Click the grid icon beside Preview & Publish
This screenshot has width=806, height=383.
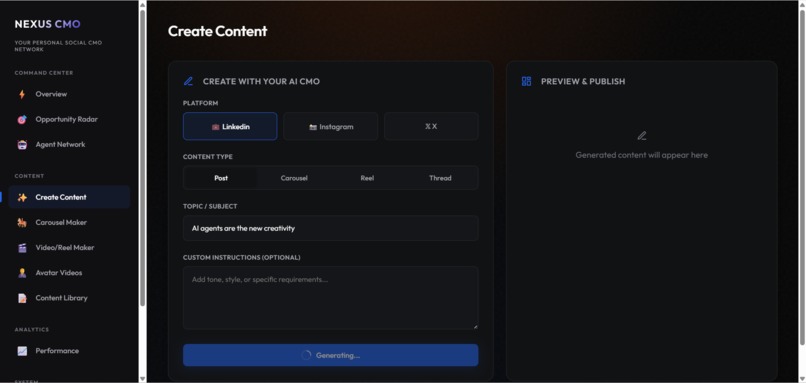pos(526,81)
